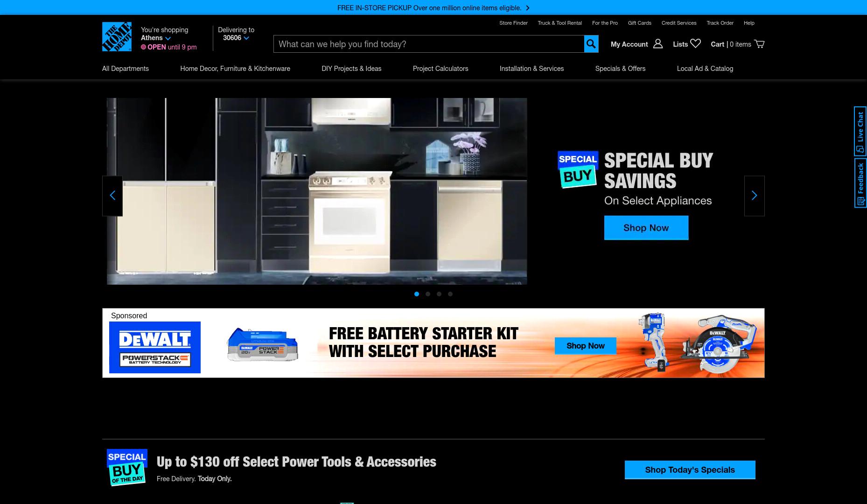
Task: Expand the 30606 delivery ZIP selector
Action: pyautogui.click(x=236, y=38)
